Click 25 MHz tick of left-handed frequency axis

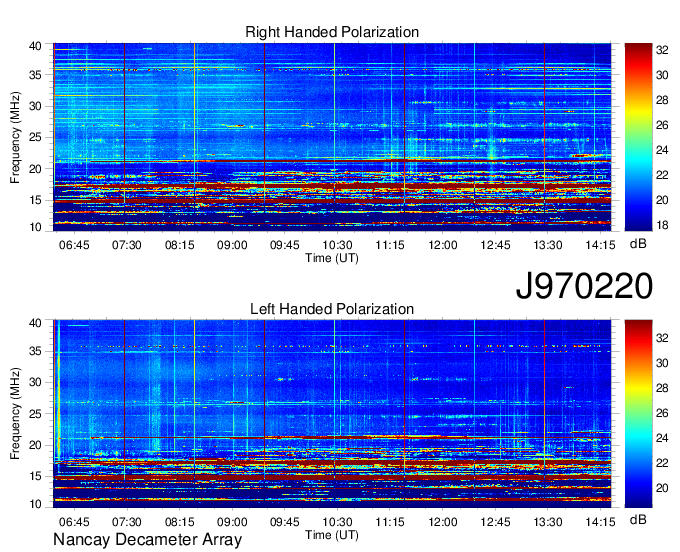coord(35,414)
